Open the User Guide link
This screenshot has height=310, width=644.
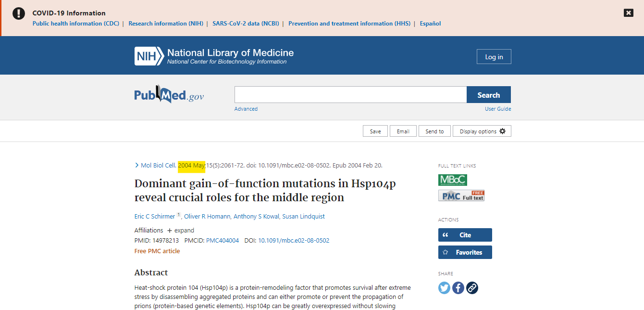pyautogui.click(x=498, y=109)
